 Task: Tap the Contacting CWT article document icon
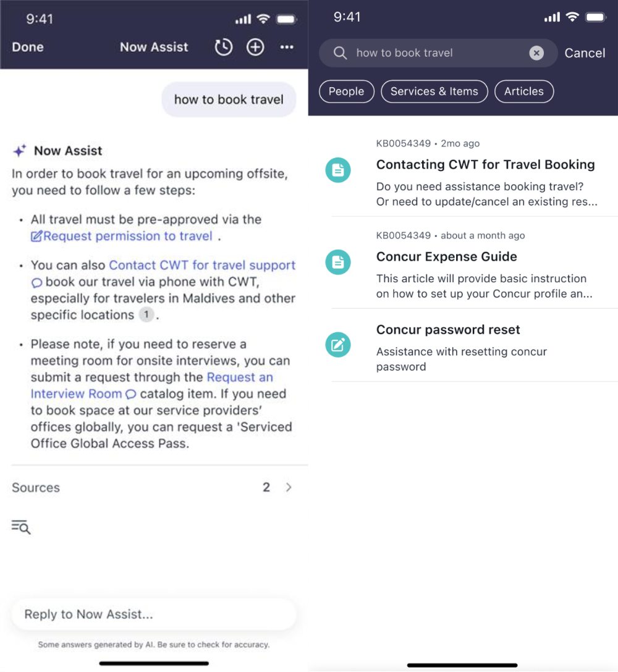338,170
